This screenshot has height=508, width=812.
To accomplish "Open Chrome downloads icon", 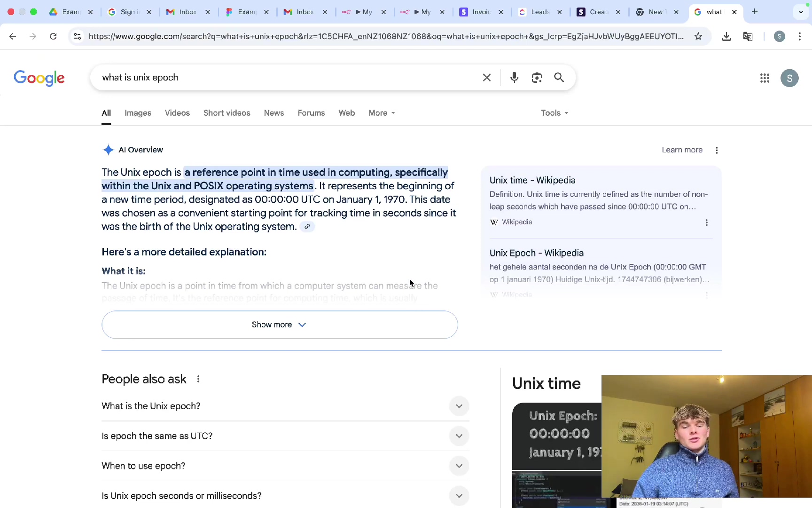I will tap(726, 36).
